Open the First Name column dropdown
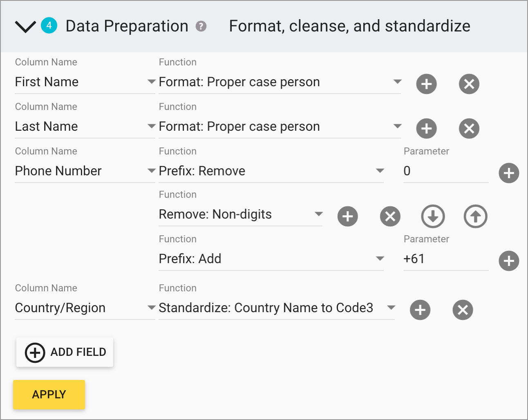 click(152, 82)
